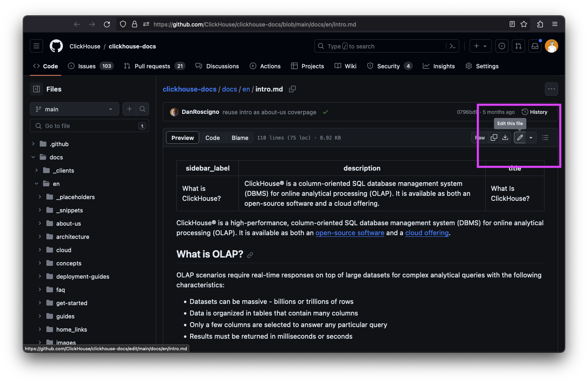Image resolution: width=588 pixels, height=383 pixels.
Task: Open the command palette icon in search
Action: (453, 46)
